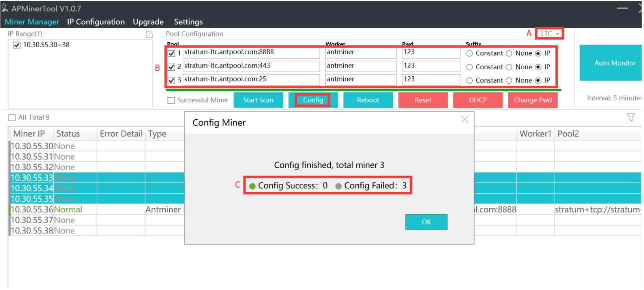Select Constant suffix for pool 3
Image resolution: width=644 pixels, height=290 pixels.
470,81
